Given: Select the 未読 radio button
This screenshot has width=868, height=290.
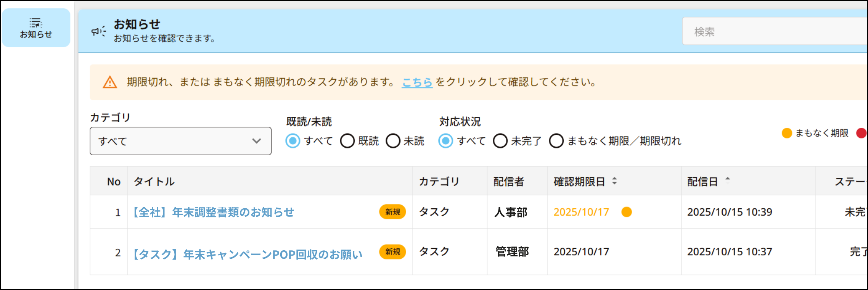Looking at the screenshot, I should tap(393, 141).
